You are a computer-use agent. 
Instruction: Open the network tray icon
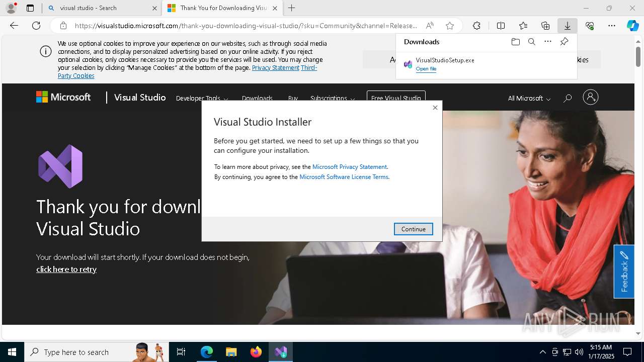click(567, 352)
